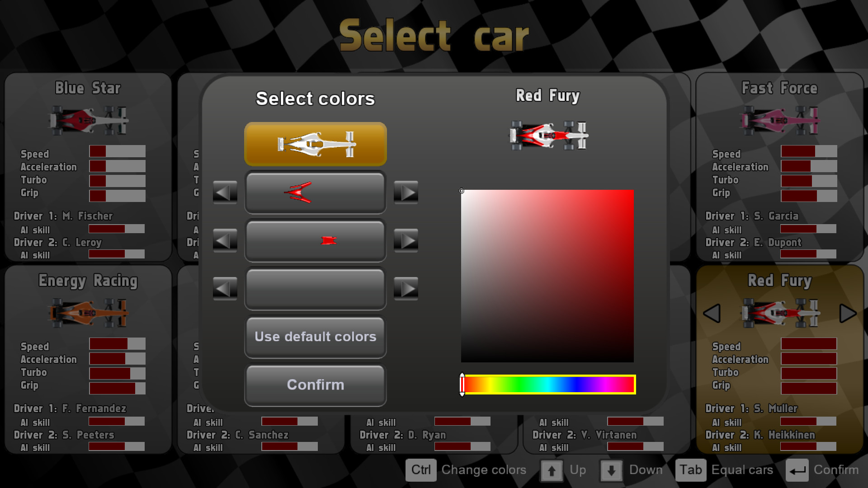Browse previous car in Red Fury panel
This screenshot has width=868, height=488.
pos(713,313)
